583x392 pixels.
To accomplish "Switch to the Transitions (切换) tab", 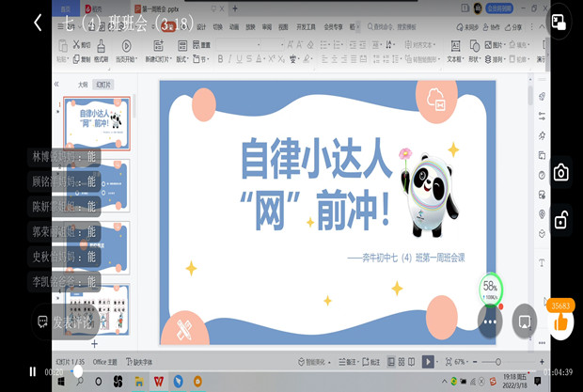I will (x=217, y=26).
